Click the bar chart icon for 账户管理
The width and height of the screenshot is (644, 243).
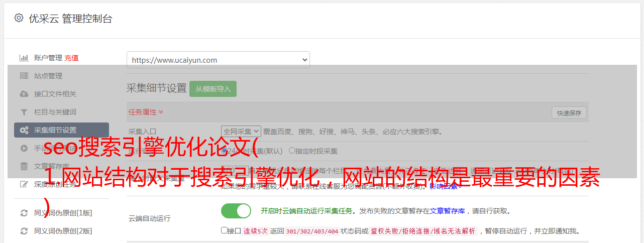(24, 58)
